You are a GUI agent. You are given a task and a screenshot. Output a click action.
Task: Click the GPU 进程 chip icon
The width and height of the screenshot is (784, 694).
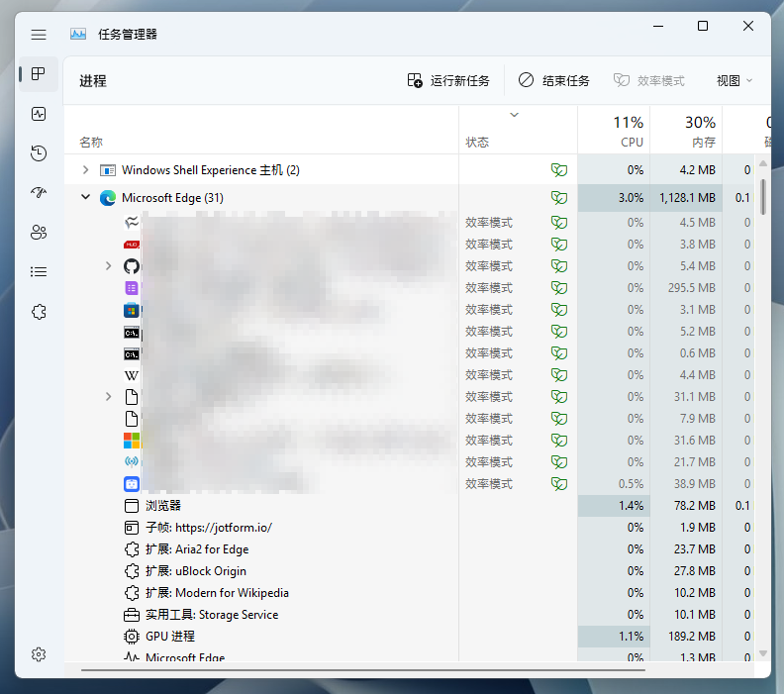point(132,637)
